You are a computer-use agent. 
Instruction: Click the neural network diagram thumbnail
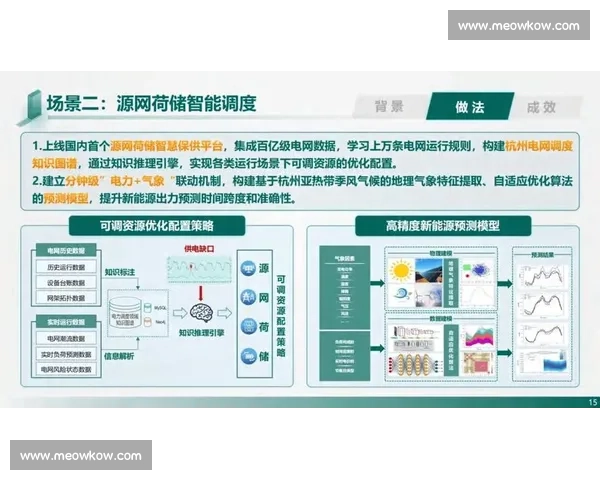pos(414,364)
